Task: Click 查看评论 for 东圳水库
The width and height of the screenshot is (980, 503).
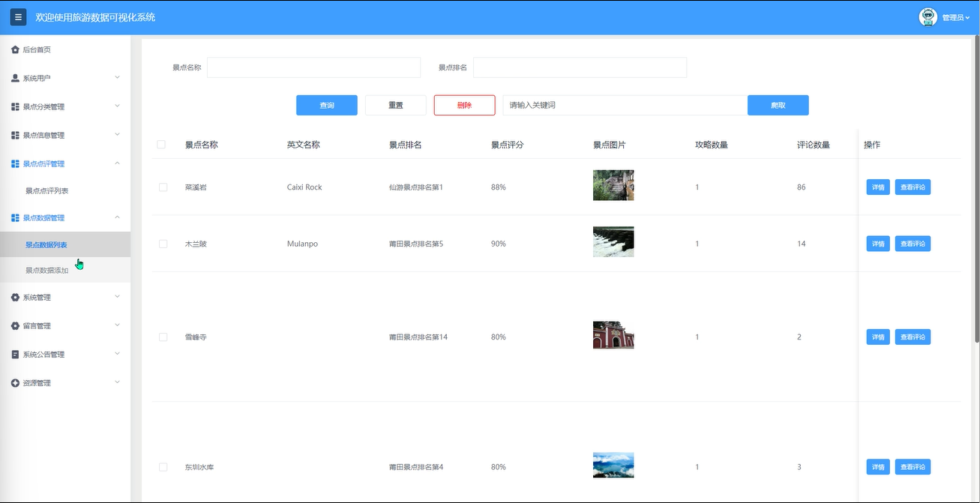Action: click(x=913, y=467)
